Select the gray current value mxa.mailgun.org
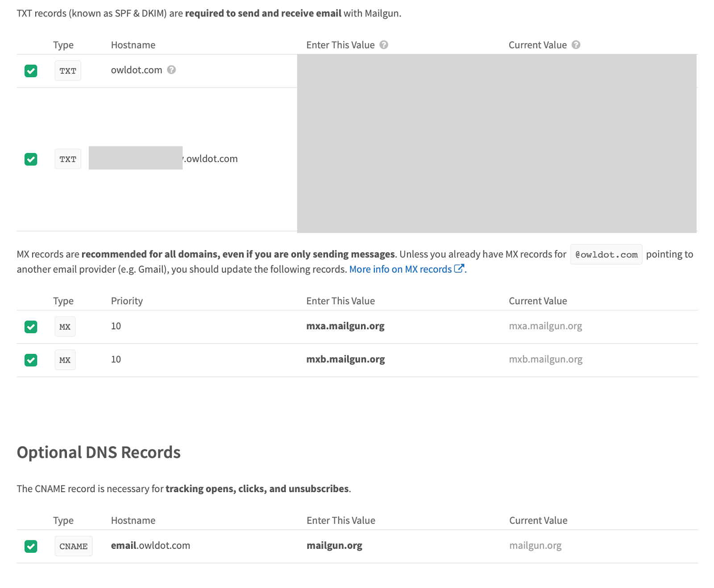Viewport: 714px width, 588px height. tap(545, 326)
